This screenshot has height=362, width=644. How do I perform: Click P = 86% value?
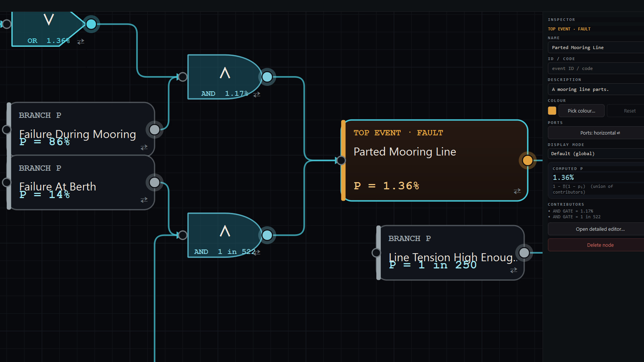tap(45, 142)
